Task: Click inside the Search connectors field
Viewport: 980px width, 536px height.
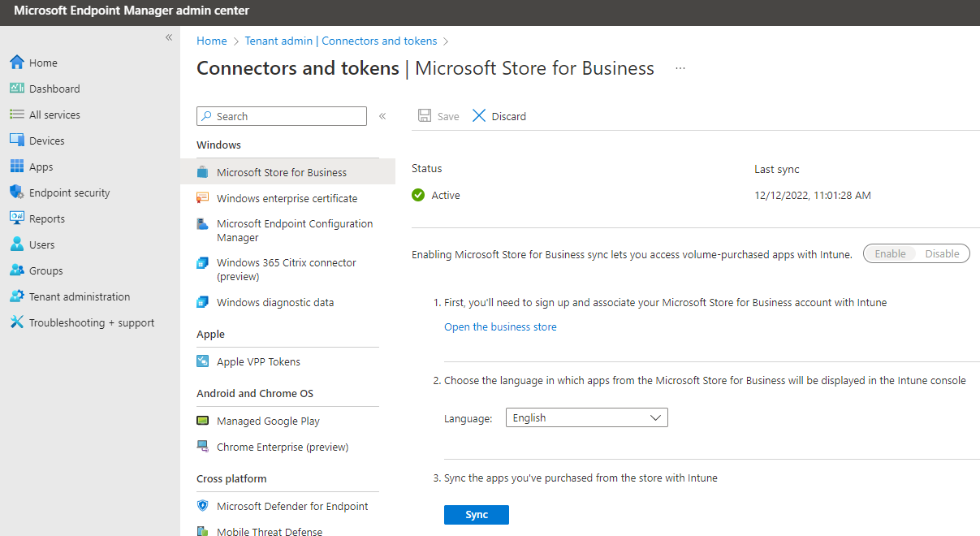Action: (x=281, y=115)
